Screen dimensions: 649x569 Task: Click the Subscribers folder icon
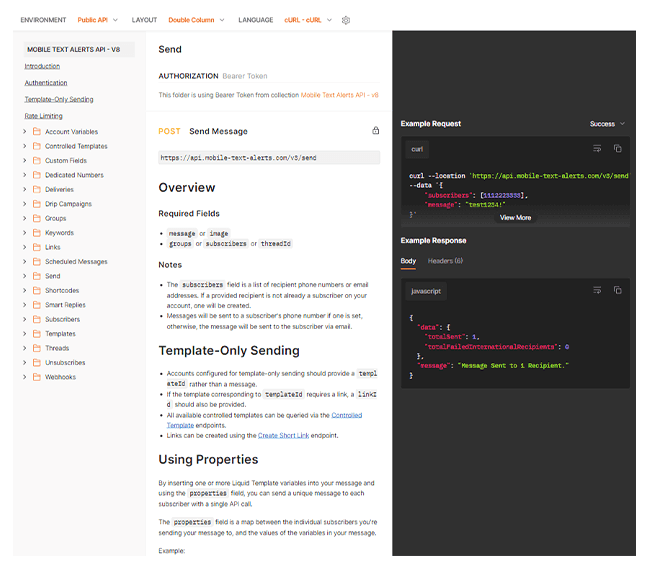point(37,319)
